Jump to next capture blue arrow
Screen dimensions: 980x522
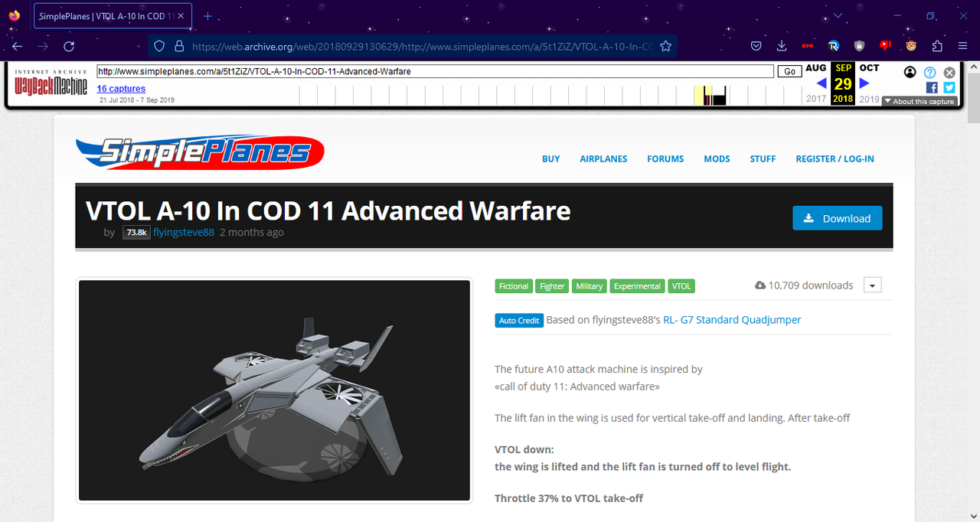coord(864,83)
